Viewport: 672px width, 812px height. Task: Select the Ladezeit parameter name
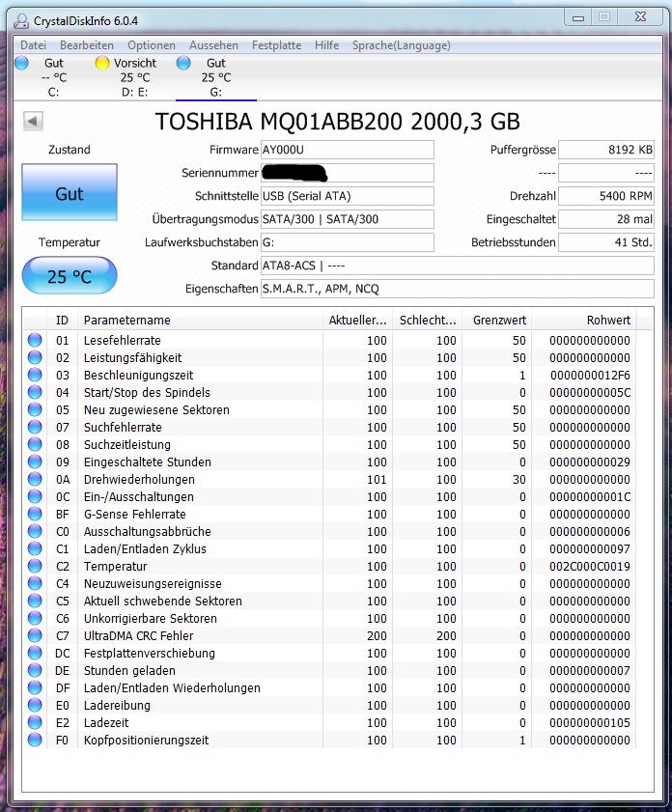(106, 722)
